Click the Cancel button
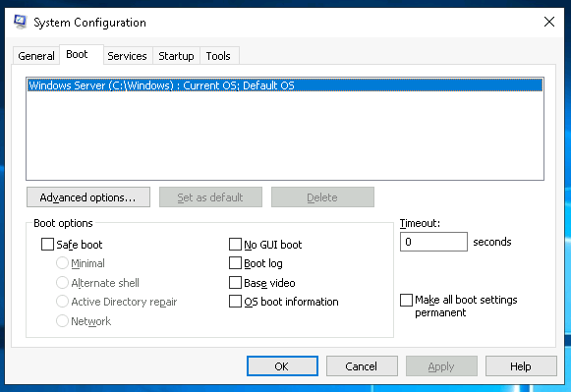Viewport: 571px width, 392px height. [362, 365]
